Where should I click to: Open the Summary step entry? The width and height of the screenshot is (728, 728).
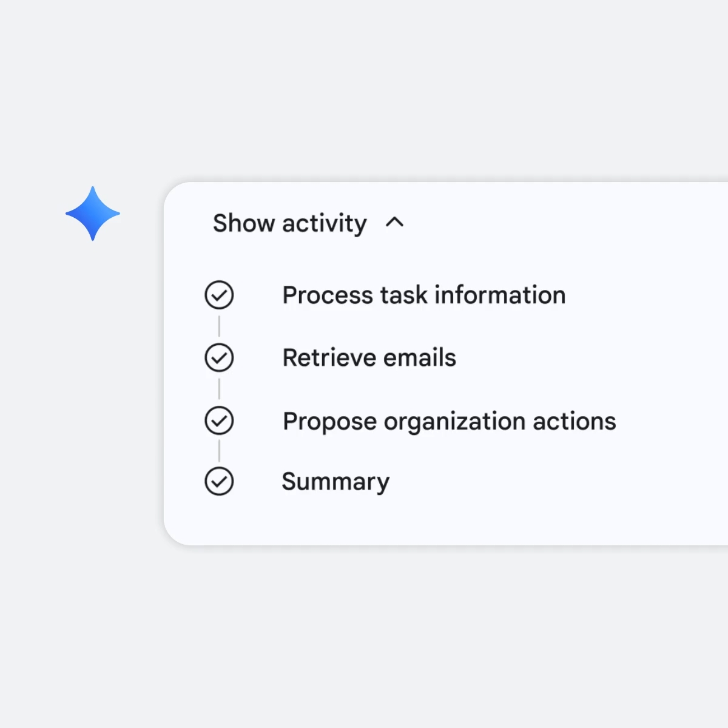click(x=335, y=481)
